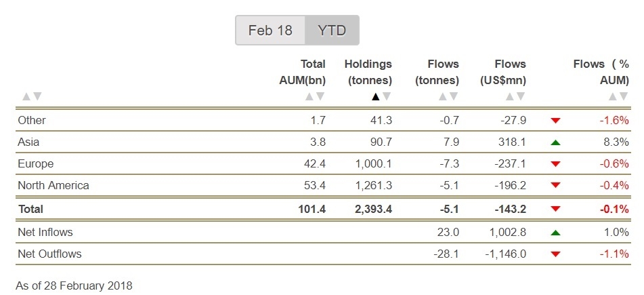Click the Total AUM(bn) column header
Image resolution: width=644 pixels, height=295 pixels.
pos(303,72)
